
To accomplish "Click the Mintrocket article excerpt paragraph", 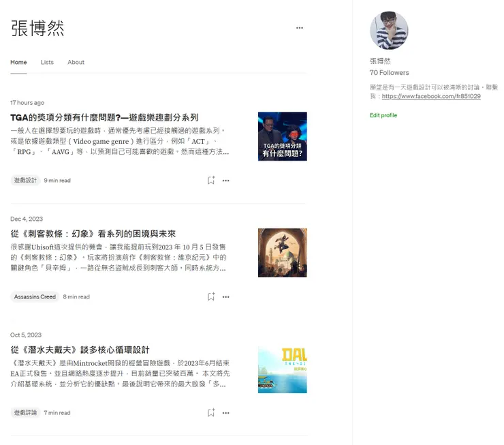I will click(x=120, y=373).
